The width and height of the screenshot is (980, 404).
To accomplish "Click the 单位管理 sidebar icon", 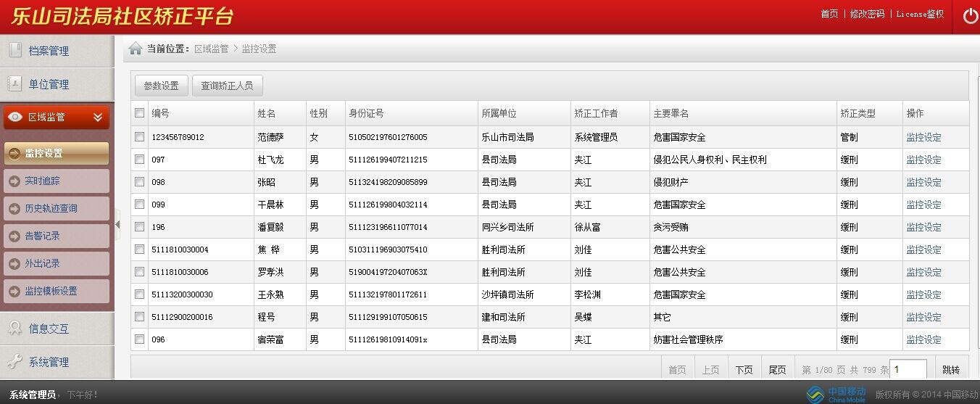I will click(15, 83).
